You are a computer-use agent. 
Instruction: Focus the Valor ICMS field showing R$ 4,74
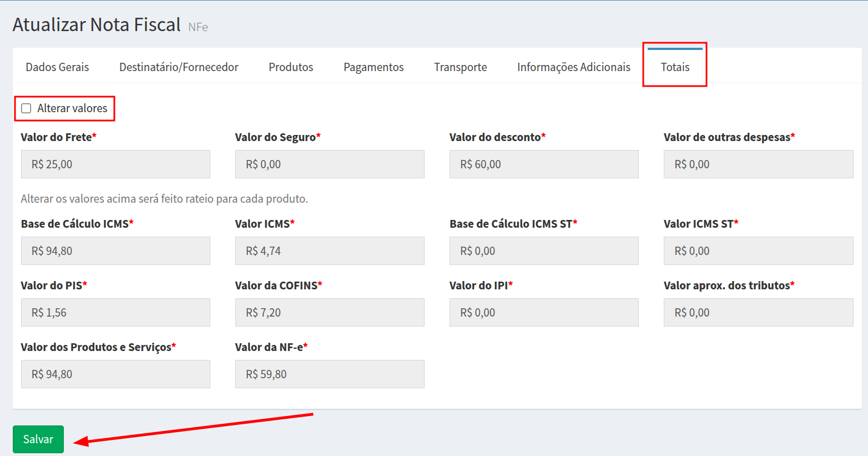click(330, 251)
